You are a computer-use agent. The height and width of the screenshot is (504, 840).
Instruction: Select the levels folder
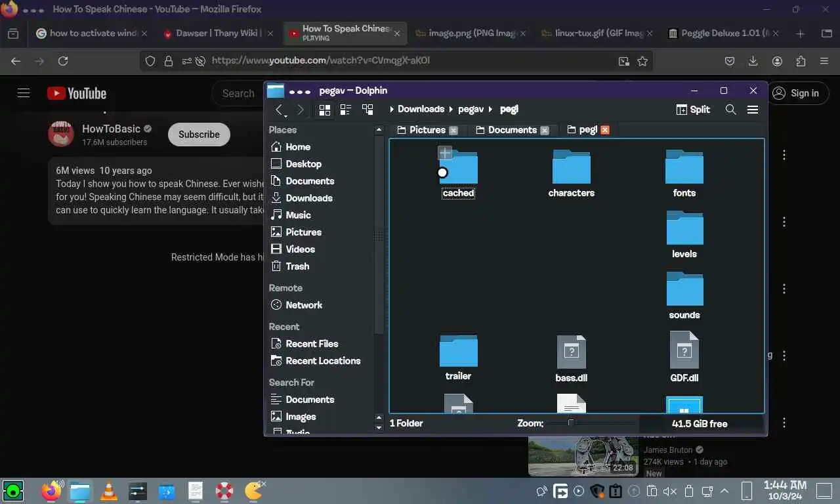684,235
